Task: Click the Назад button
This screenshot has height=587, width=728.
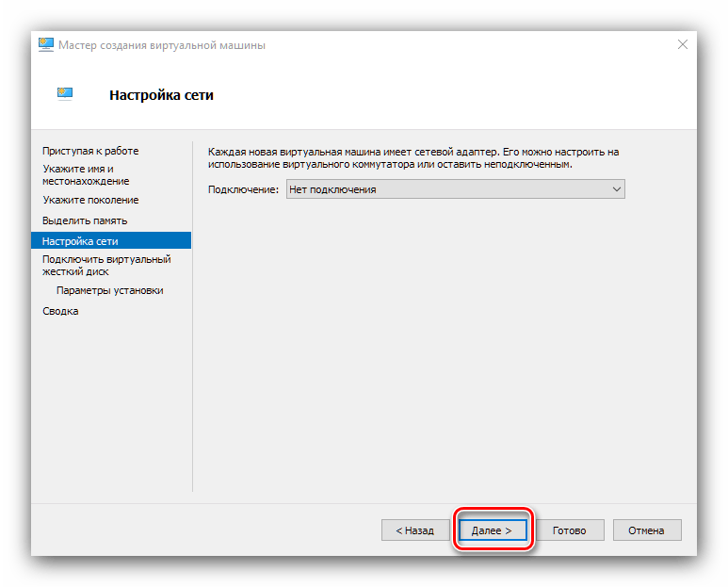Action: (x=415, y=530)
